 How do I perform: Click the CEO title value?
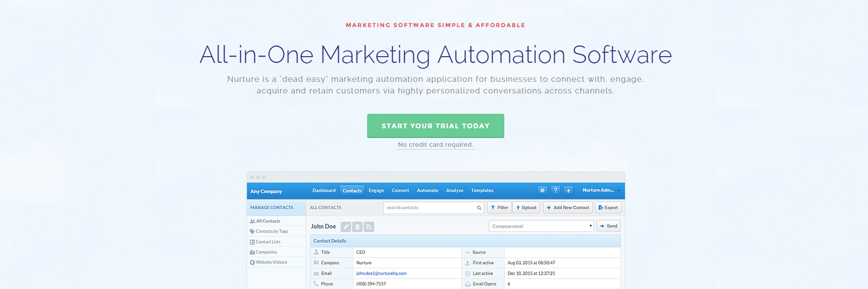point(361,253)
